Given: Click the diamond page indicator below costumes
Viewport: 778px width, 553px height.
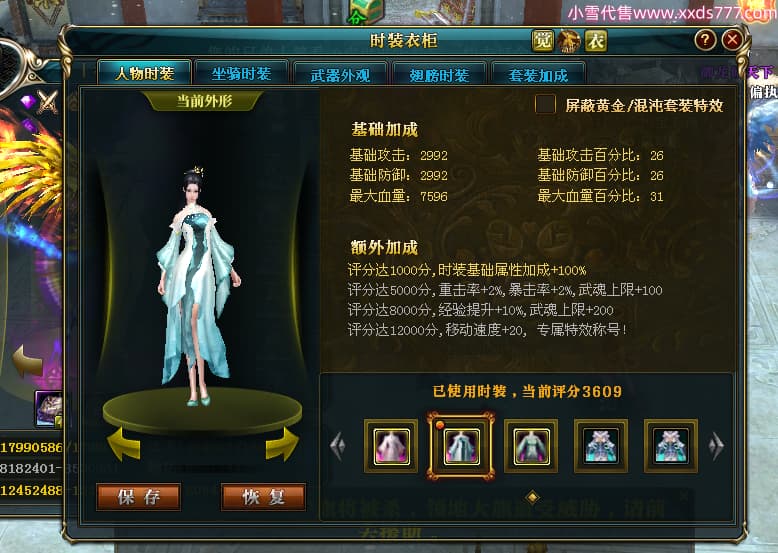Looking at the screenshot, I should [x=532, y=497].
